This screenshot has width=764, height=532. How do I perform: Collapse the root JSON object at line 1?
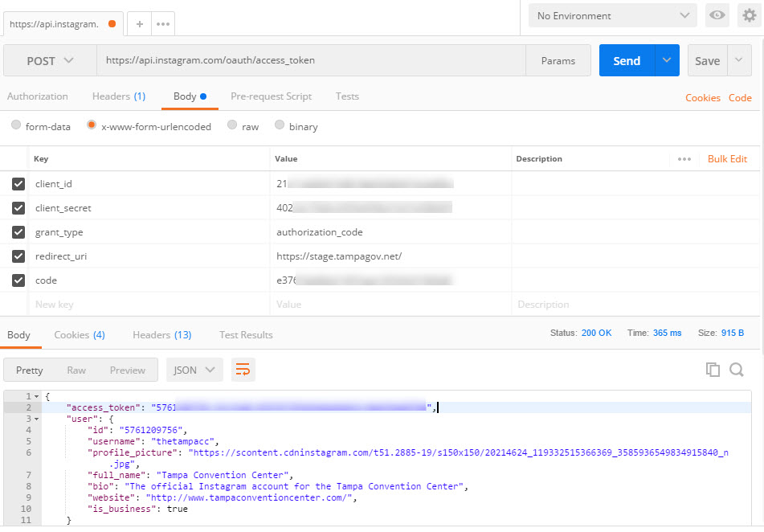36,396
